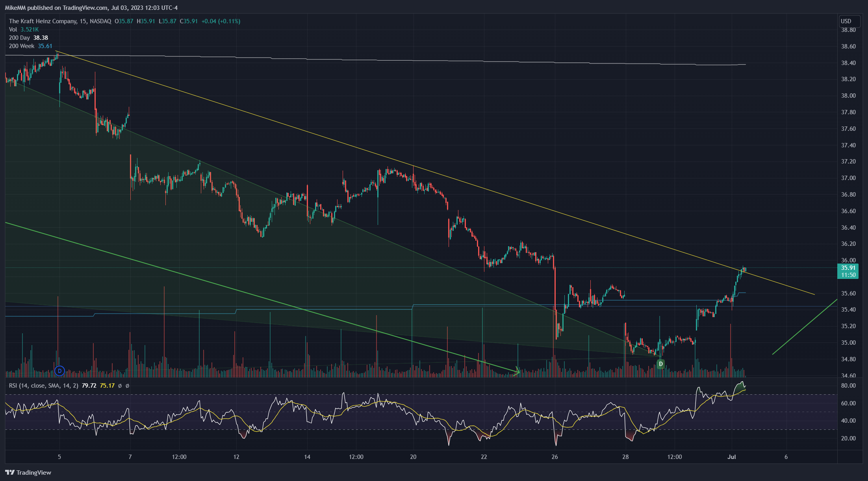Click the 20.00 level on the RSI scale

(848, 438)
